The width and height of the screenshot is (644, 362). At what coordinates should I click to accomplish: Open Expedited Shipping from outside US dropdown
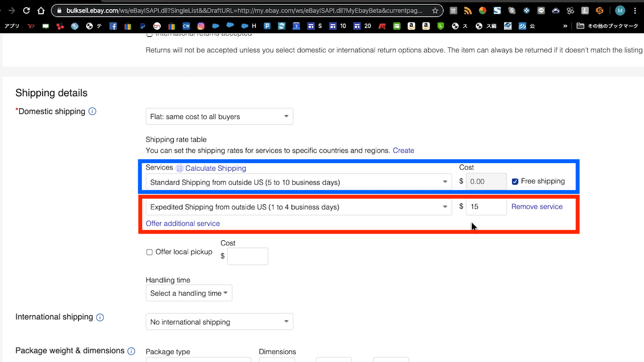(x=299, y=207)
